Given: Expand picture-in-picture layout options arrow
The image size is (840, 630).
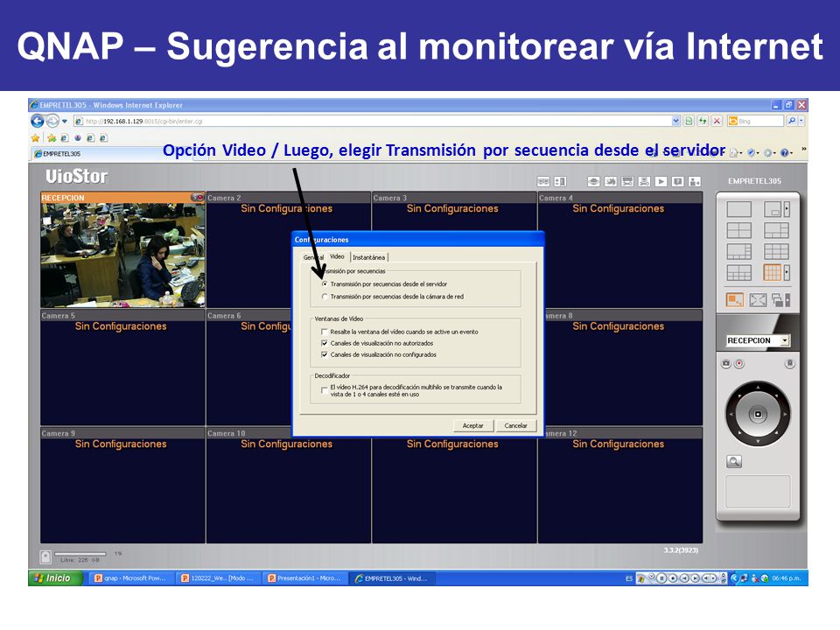Looking at the screenshot, I should tap(787, 209).
